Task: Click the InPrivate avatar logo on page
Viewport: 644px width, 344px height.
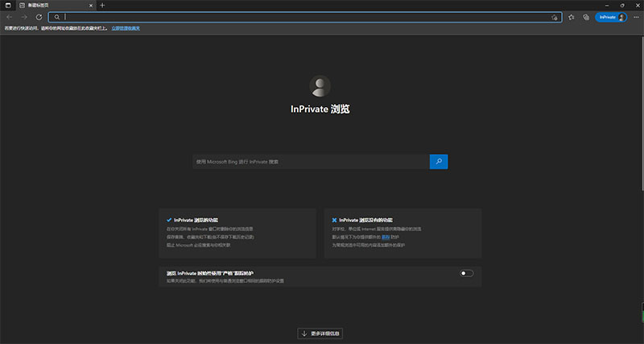Action: pos(320,86)
